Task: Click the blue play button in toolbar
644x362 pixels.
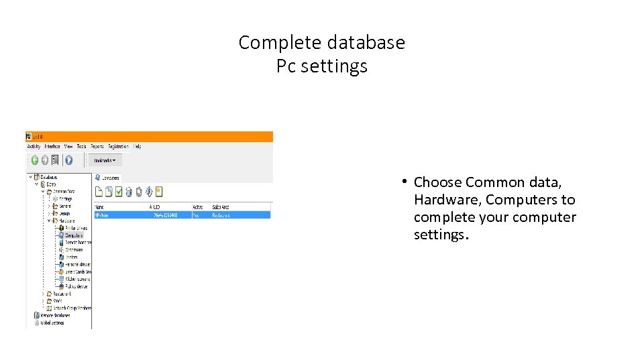Action: point(68,160)
